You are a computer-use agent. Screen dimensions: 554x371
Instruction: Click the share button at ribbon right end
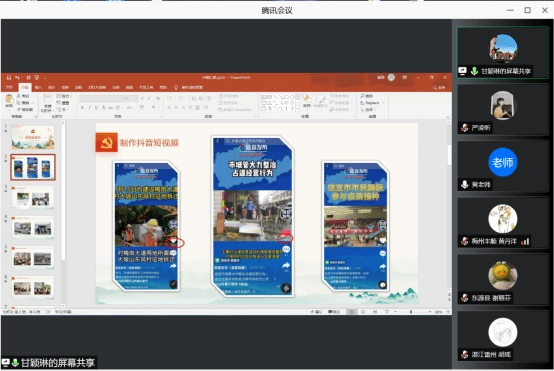tap(439, 87)
